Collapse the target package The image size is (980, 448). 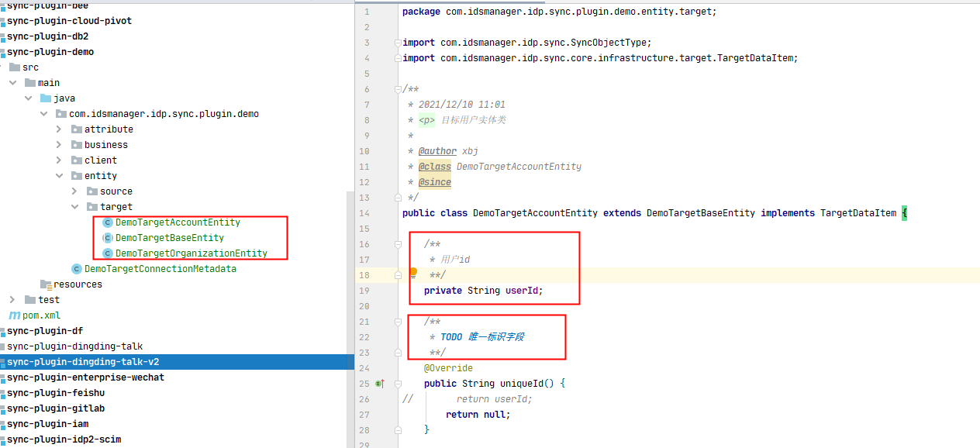[74, 207]
